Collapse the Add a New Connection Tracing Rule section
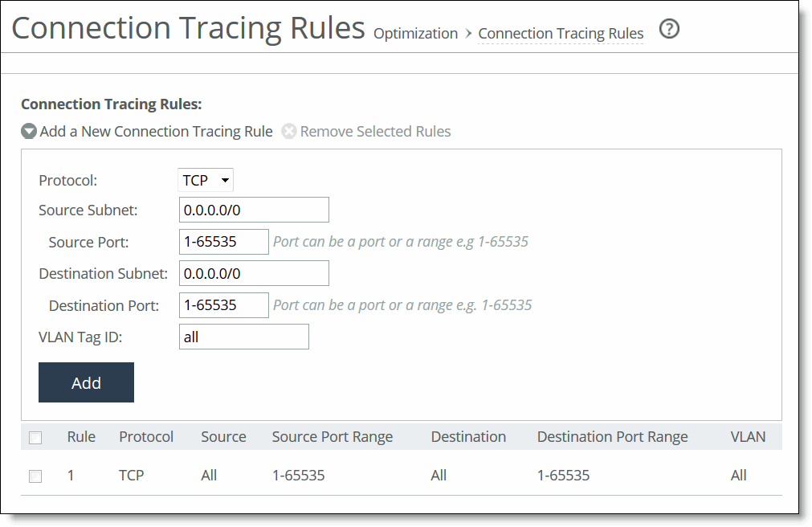Viewport: 812px width, 527px height. pos(29,131)
